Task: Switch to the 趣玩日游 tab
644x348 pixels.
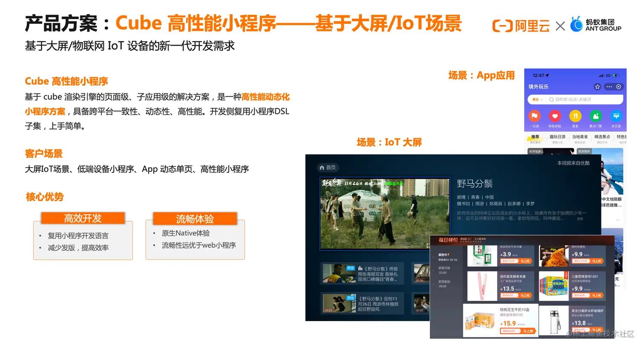Action: pyautogui.click(x=558, y=137)
